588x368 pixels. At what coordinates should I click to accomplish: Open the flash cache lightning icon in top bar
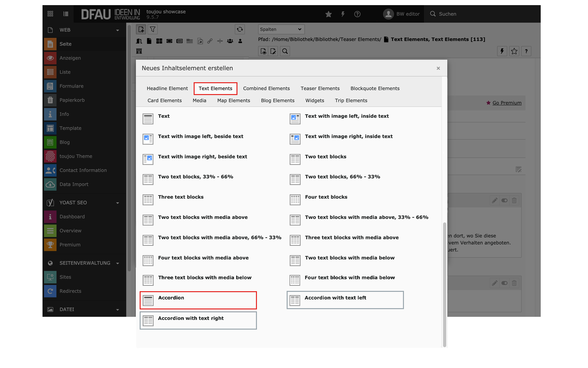[x=343, y=14]
